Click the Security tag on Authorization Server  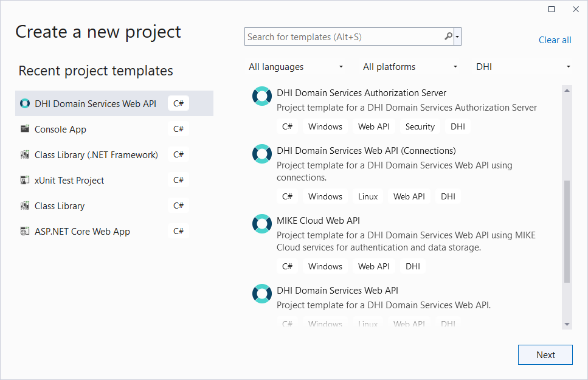[420, 127]
